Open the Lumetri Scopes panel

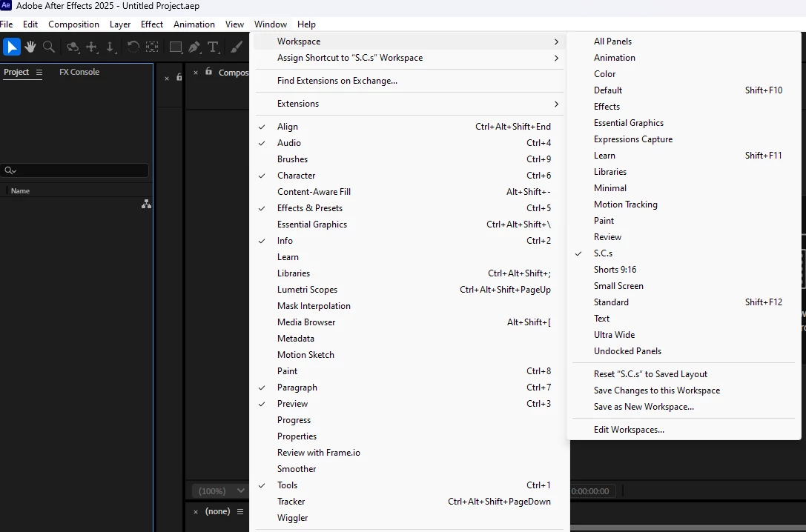coord(409,290)
